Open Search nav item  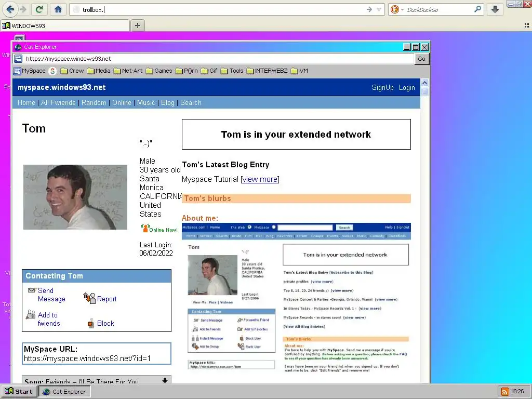(191, 102)
